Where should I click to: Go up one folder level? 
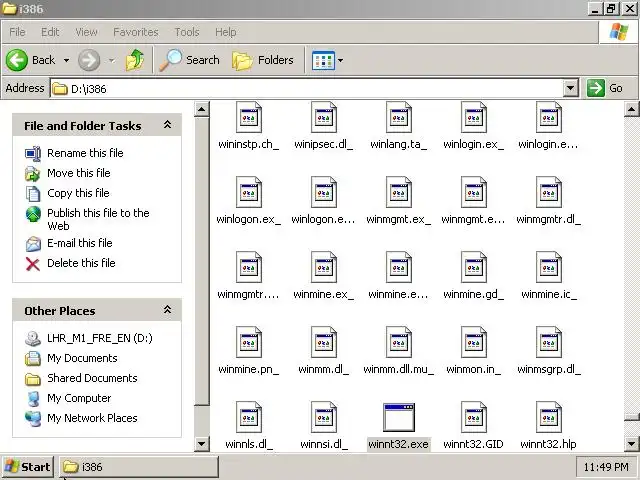[x=135, y=60]
